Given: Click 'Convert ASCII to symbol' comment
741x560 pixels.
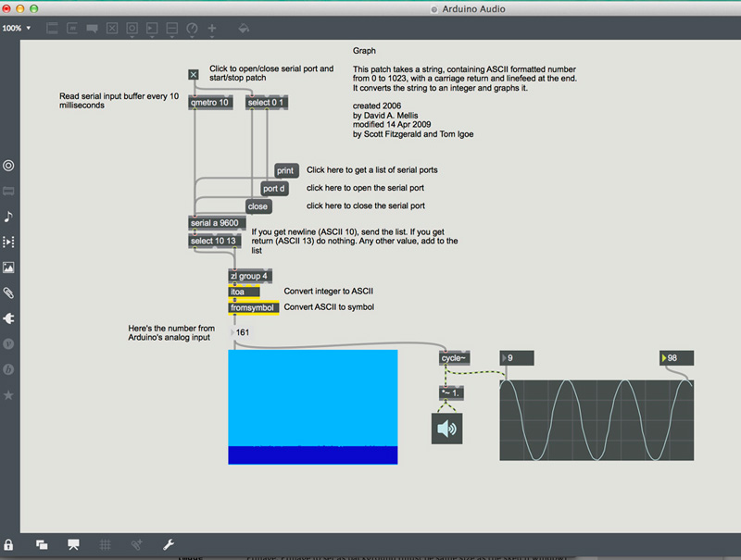Looking at the screenshot, I should tap(329, 307).
